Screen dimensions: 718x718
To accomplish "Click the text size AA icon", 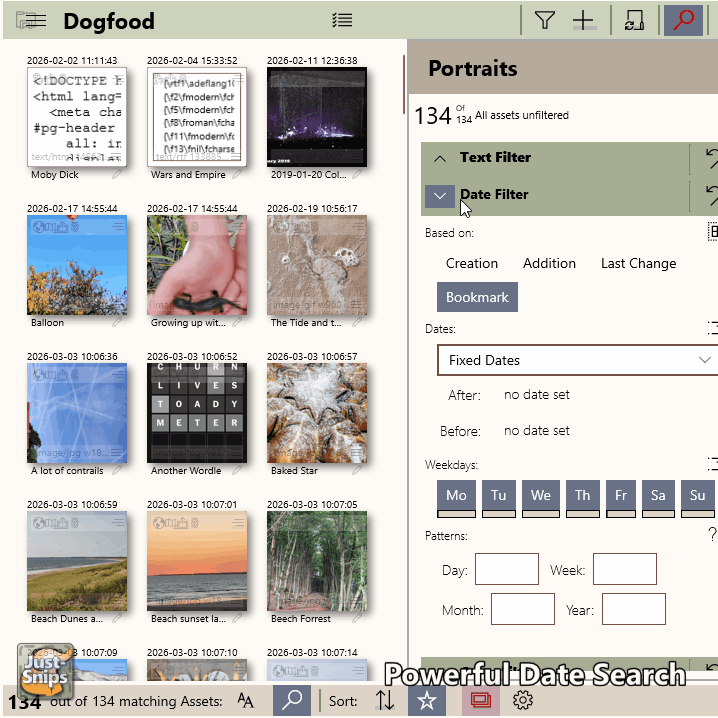I will [246, 700].
